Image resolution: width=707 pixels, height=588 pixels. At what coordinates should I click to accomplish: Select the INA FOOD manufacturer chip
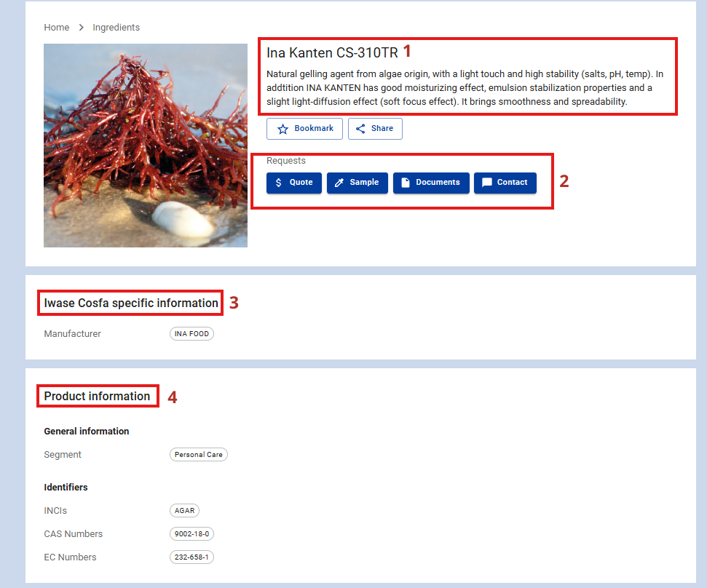click(191, 334)
